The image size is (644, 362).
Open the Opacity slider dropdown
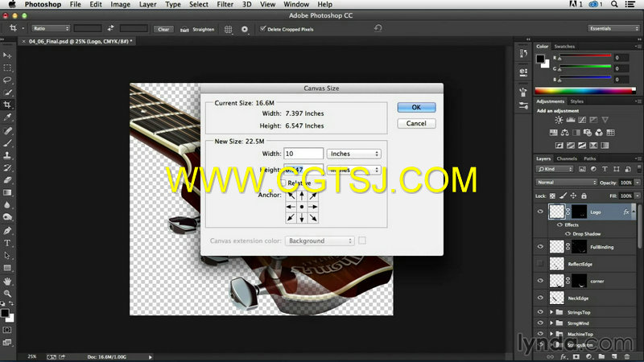637,183
